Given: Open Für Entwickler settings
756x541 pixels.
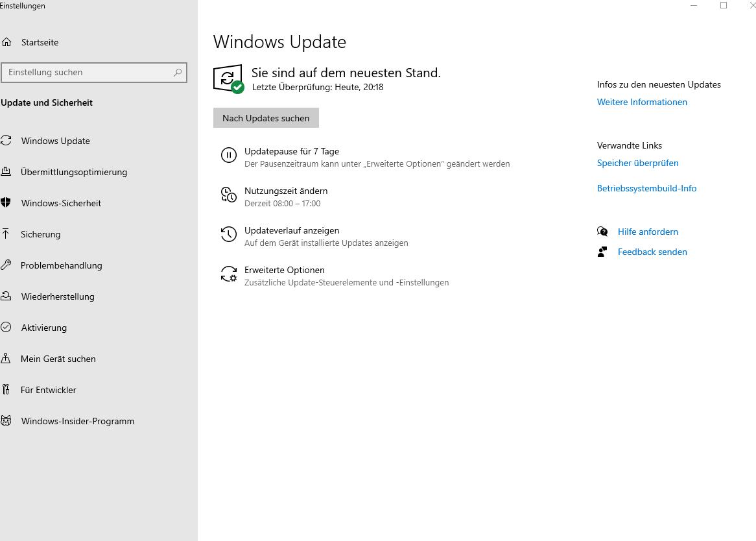Looking at the screenshot, I should pos(48,390).
